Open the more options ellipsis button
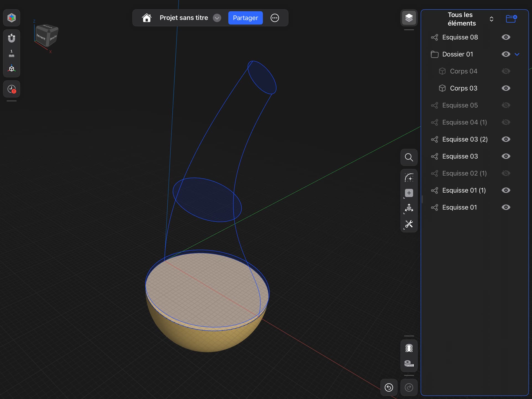Image resolution: width=532 pixels, height=399 pixels. (x=275, y=18)
